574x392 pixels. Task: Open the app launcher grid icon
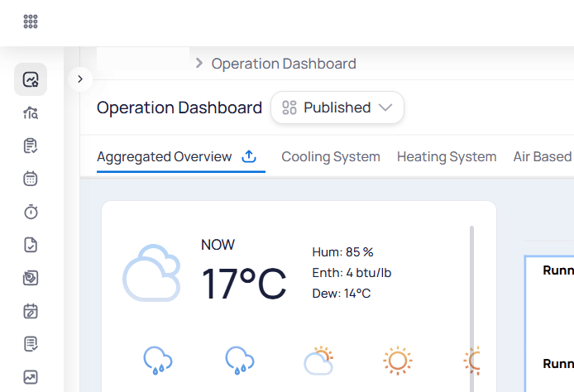point(31,22)
